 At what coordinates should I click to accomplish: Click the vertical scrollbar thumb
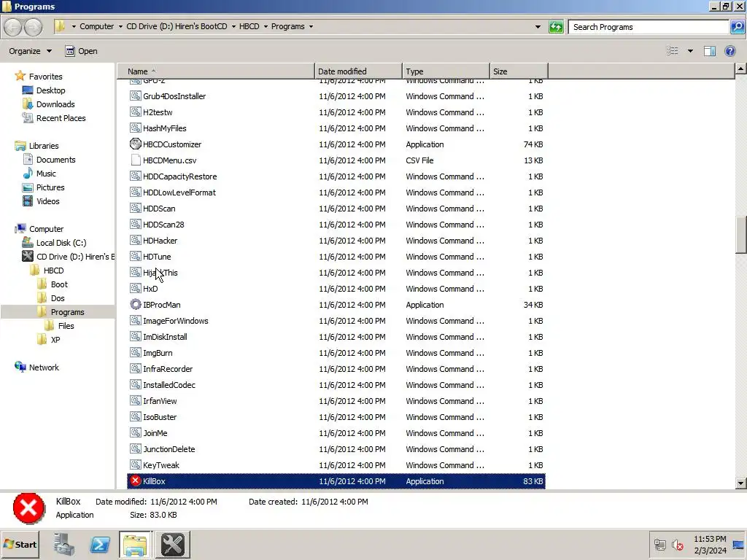pyautogui.click(x=741, y=236)
